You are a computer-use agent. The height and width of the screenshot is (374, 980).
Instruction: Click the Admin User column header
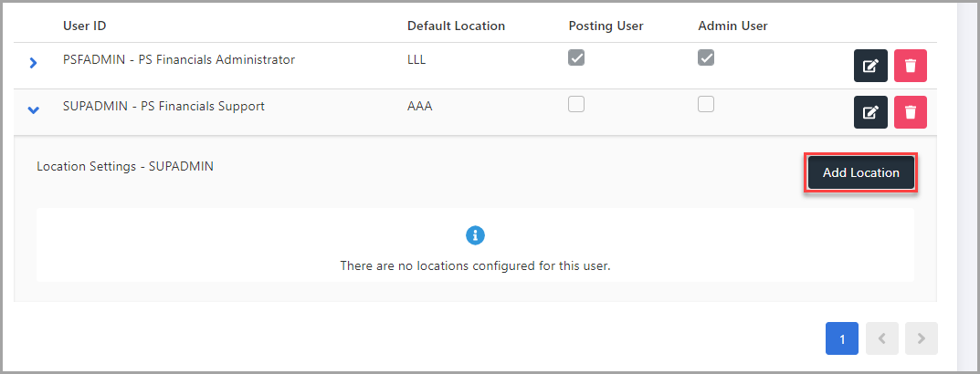click(x=732, y=26)
